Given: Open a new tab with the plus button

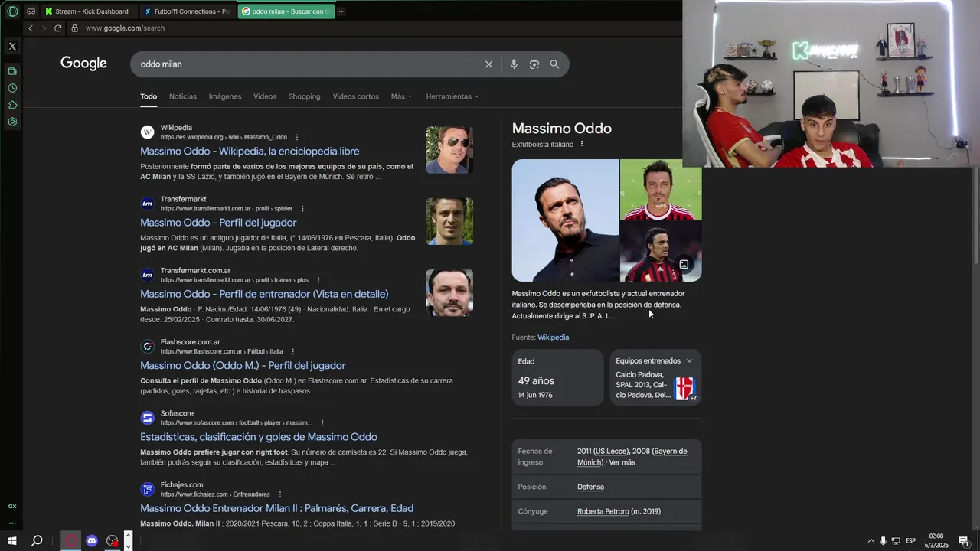Looking at the screenshot, I should 341,11.
